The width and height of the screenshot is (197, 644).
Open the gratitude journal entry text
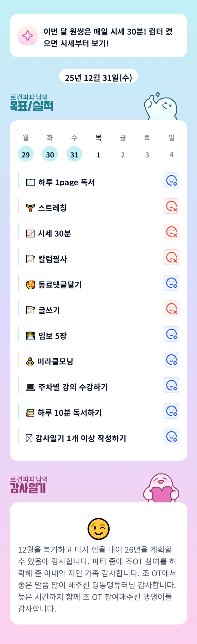click(x=97, y=579)
